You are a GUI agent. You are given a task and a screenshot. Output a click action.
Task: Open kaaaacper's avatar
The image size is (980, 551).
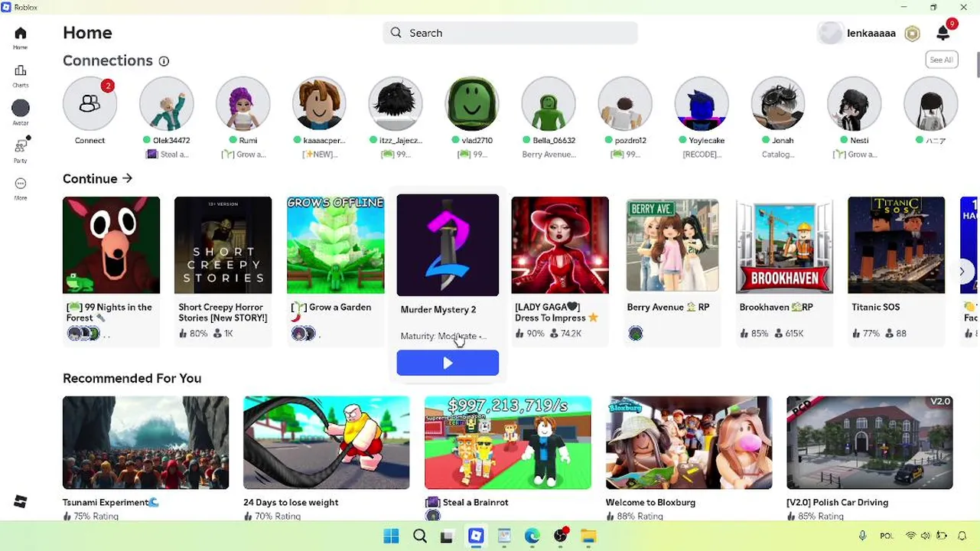[x=319, y=104]
